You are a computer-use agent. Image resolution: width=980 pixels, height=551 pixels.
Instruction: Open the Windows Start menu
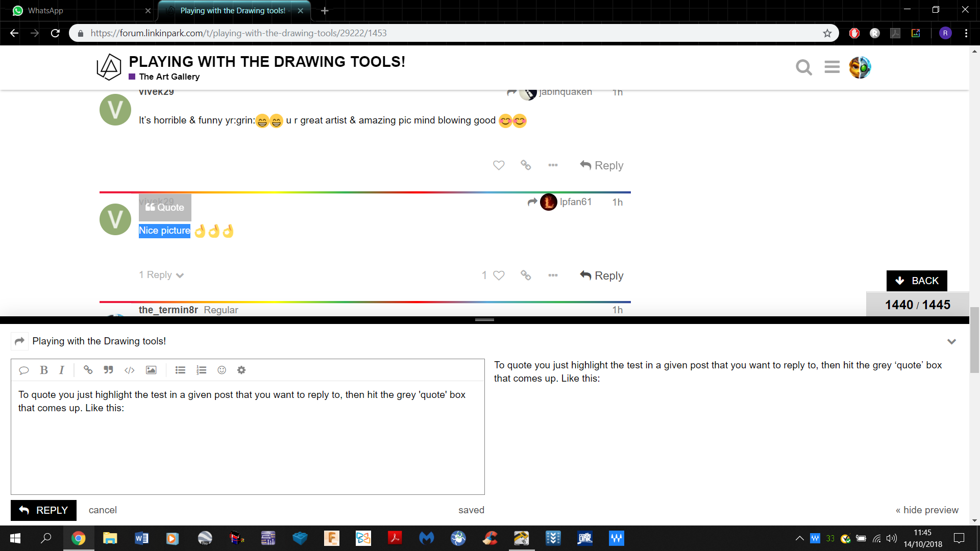[x=15, y=538]
